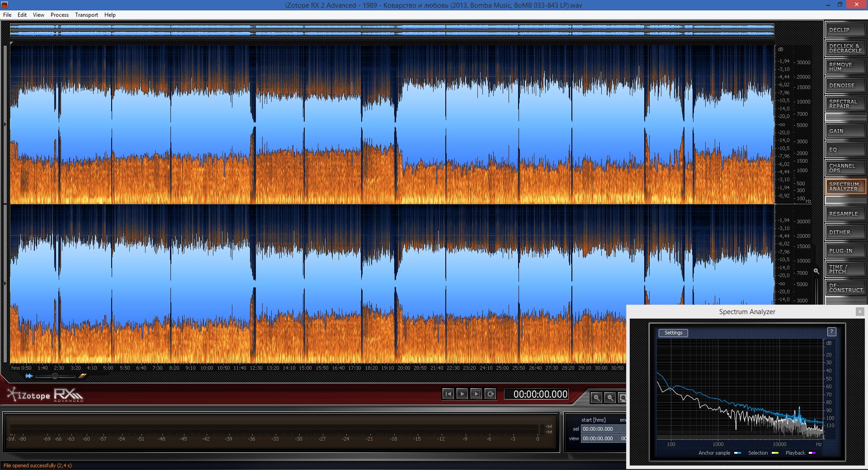The width and height of the screenshot is (868, 470).
Task: Play only the selected region
Action: (476, 394)
